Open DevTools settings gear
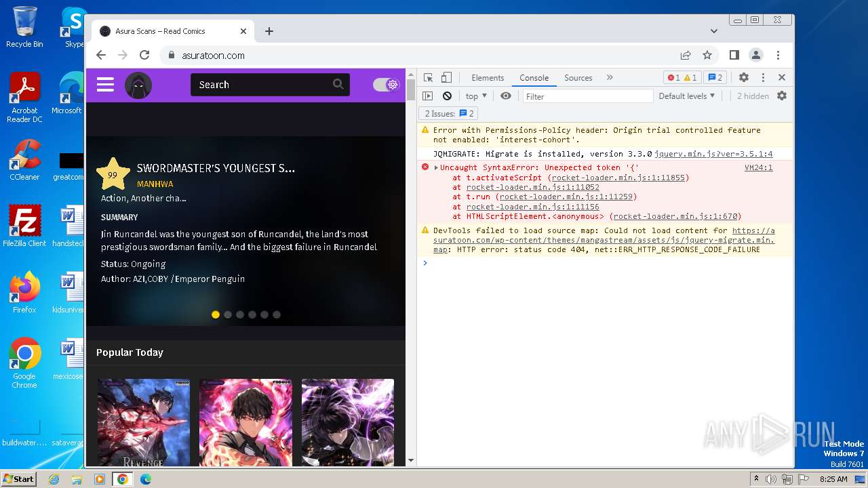The height and width of the screenshot is (488, 868). (744, 78)
